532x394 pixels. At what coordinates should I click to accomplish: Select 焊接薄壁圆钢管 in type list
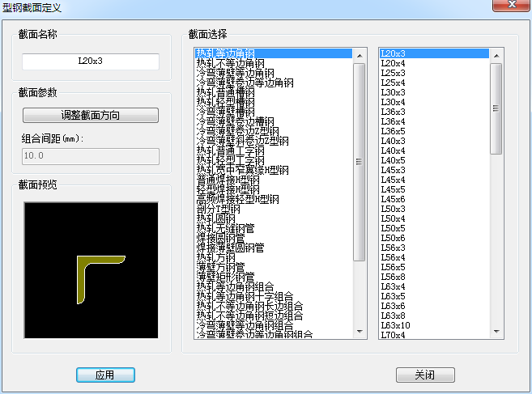click(x=274, y=248)
